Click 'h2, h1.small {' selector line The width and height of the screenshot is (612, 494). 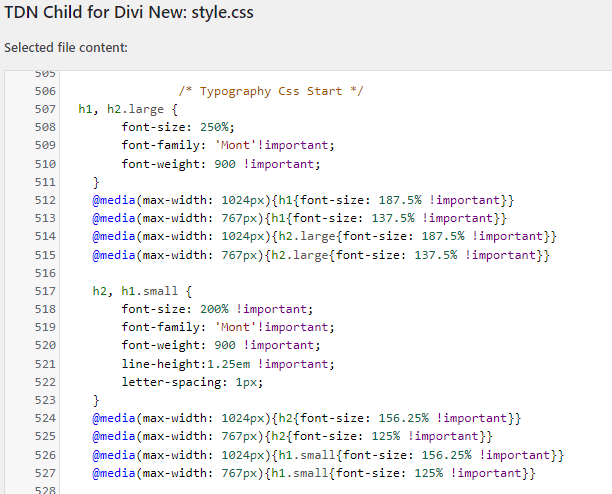coord(142,291)
